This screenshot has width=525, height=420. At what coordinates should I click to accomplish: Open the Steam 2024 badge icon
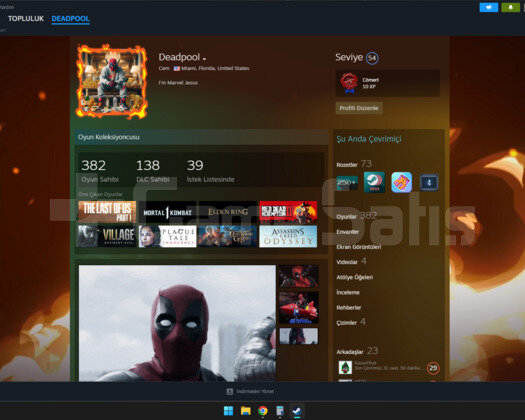point(374,182)
